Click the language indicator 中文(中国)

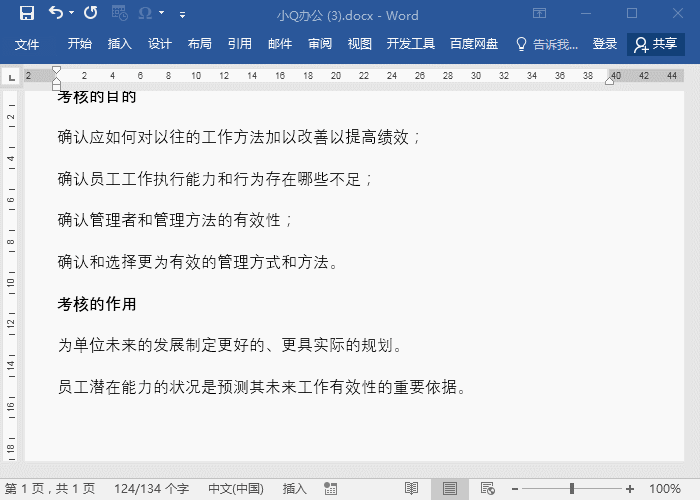click(x=236, y=489)
